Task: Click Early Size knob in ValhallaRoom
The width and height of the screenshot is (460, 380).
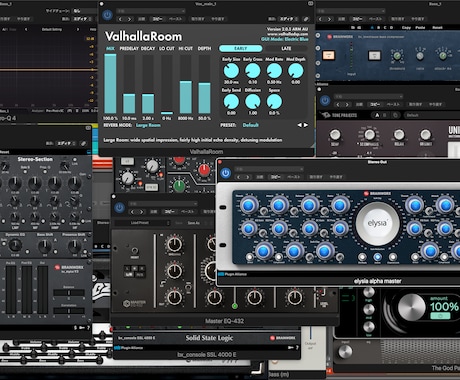Action: tap(231, 71)
